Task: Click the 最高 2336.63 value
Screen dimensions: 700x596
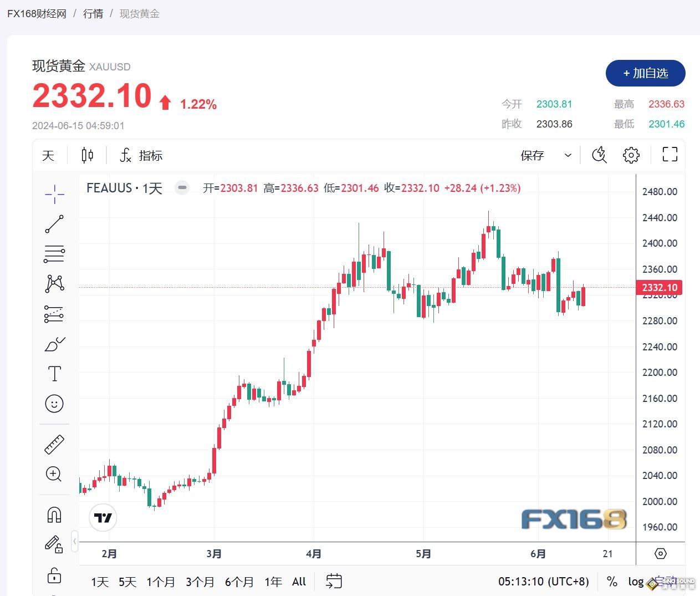Action: [x=667, y=104]
